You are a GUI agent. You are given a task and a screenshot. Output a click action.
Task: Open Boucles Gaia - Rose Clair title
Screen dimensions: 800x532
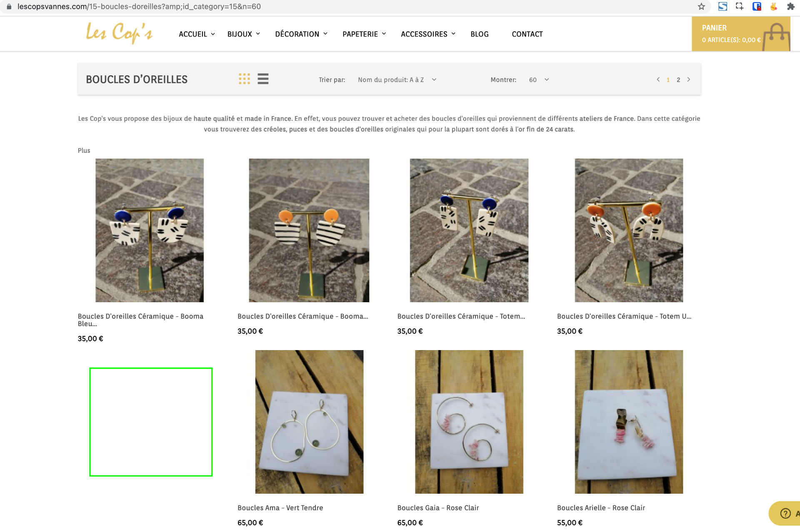point(438,508)
